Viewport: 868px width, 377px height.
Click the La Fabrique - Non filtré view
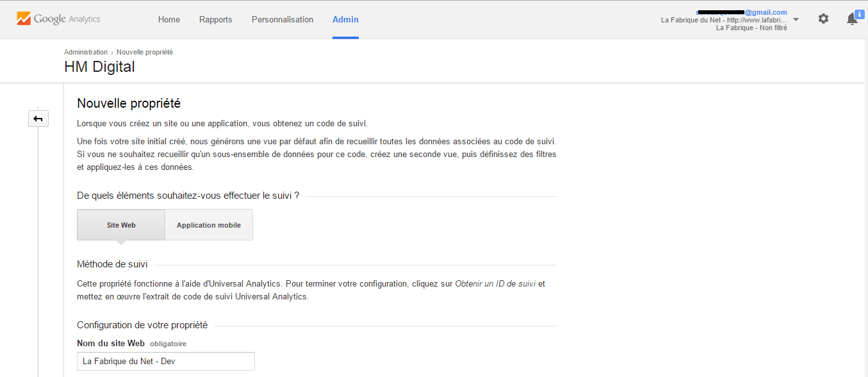coord(751,28)
